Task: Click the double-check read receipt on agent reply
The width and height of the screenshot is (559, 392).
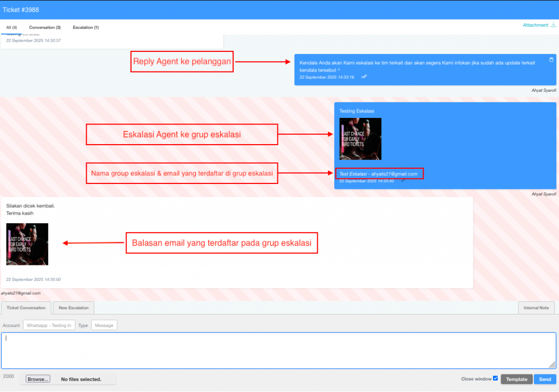Action: pyautogui.click(x=364, y=77)
